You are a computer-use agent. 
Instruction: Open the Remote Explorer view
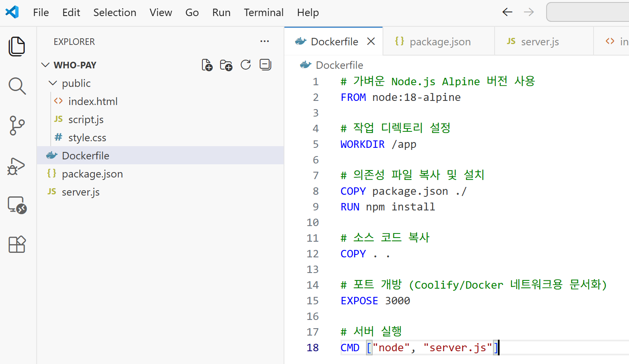[17, 205]
